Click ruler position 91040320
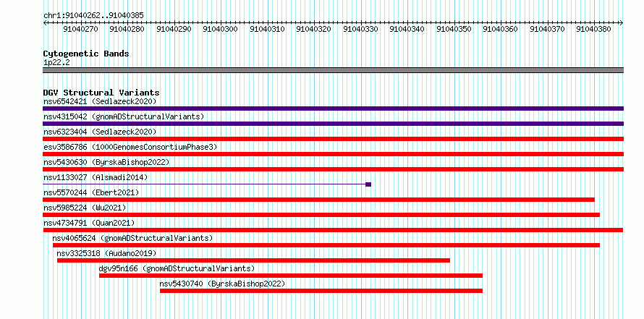644x319 pixels. pos(314,29)
